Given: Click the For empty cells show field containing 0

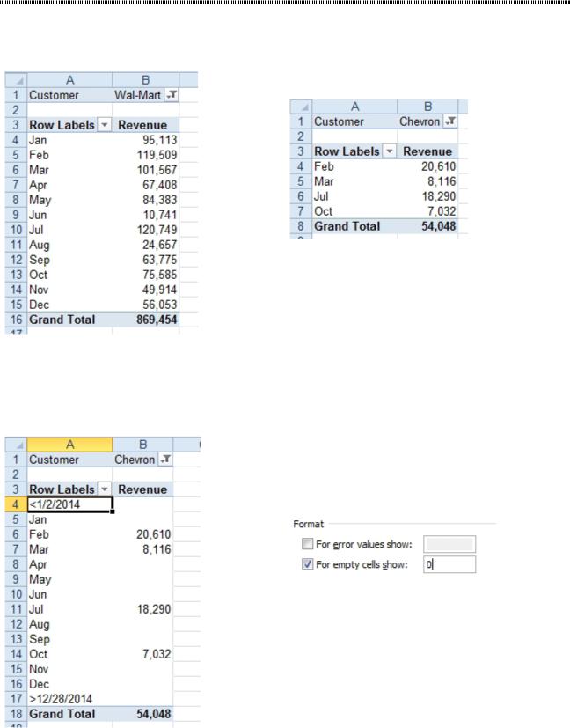Looking at the screenshot, I should 449,564.
